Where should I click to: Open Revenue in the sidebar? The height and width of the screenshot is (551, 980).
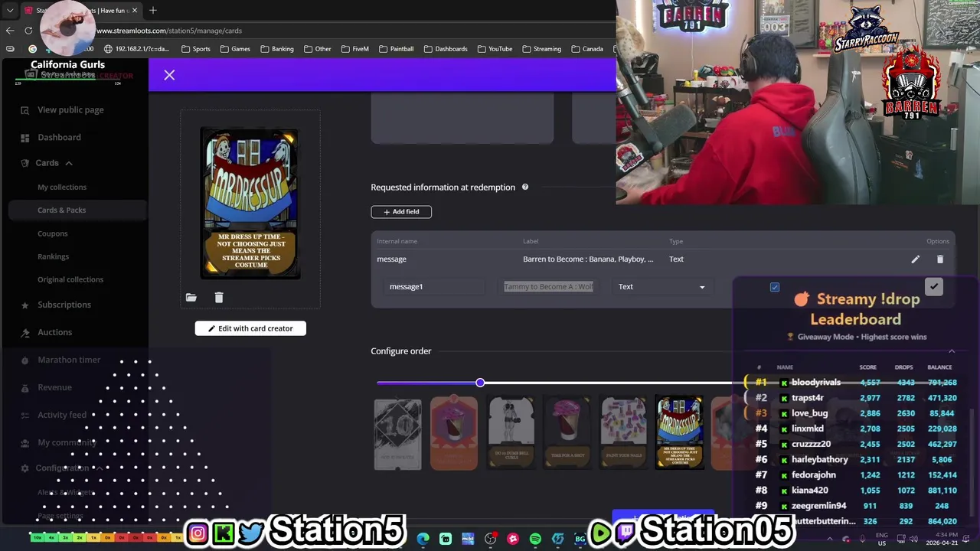tap(54, 387)
